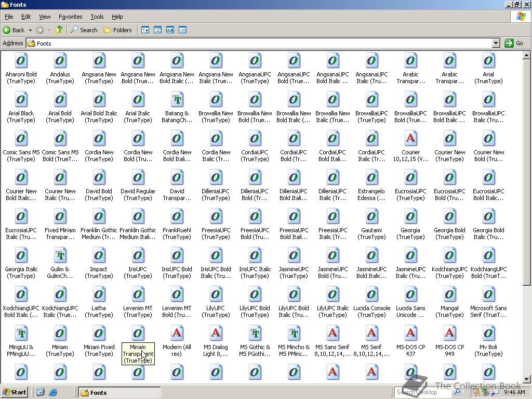532x399 pixels.
Task: Select the Latha font icon
Action: click(x=99, y=295)
